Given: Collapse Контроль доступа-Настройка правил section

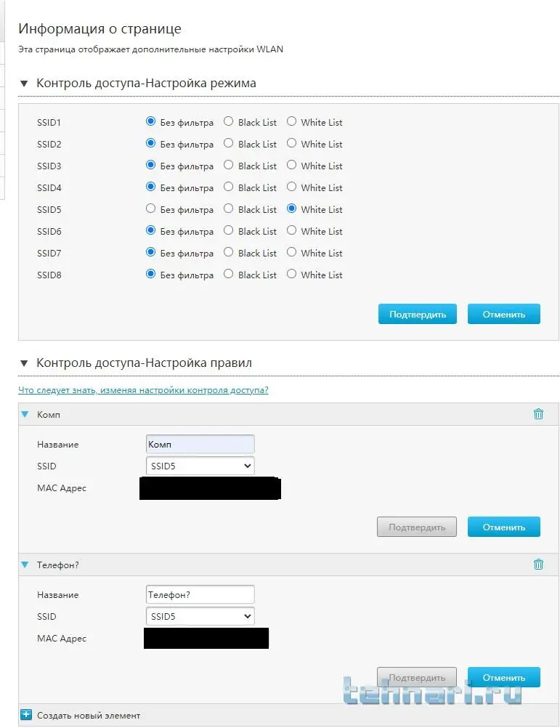Looking at the screenshot, I should click(x=24, y=363).
